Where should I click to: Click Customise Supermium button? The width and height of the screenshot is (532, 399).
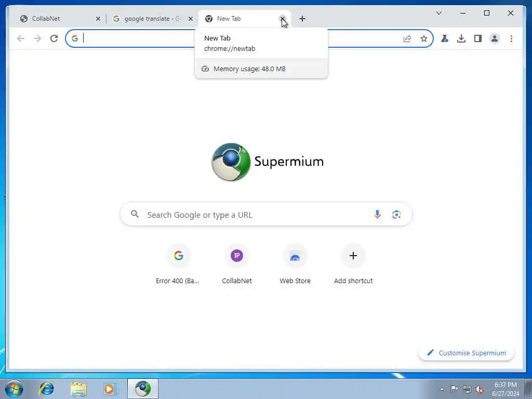466,353
